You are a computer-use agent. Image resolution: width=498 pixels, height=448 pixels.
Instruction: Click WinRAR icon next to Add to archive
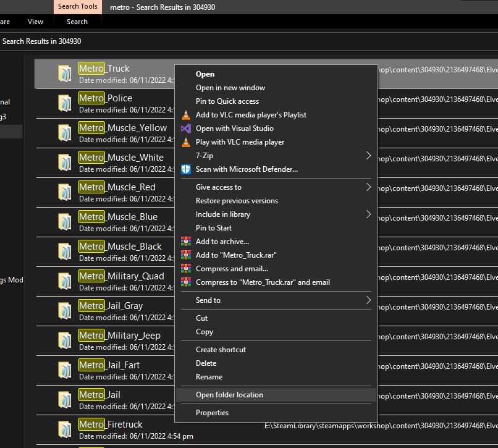click(x=186, y=242)
